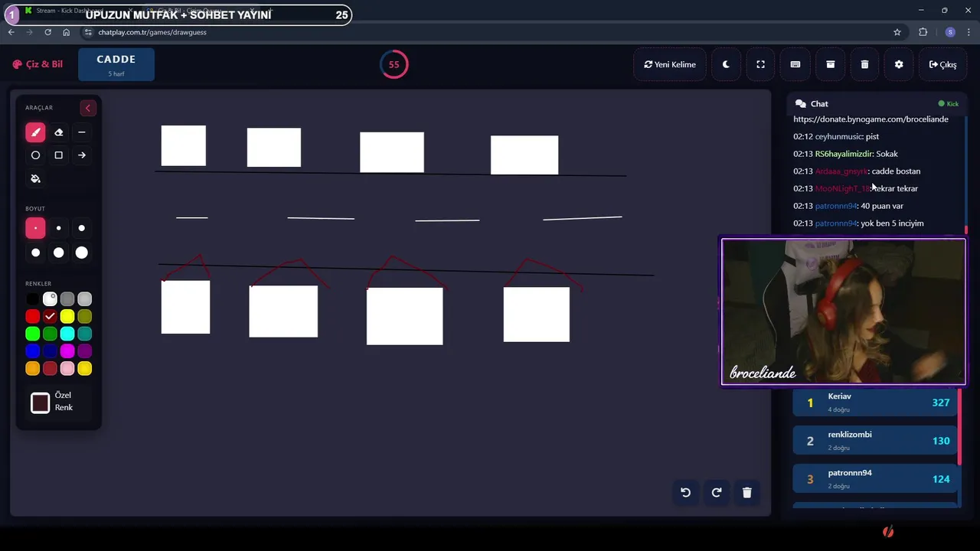Open the browser profile avatar
980x551 pixels.
pos(950,32)
